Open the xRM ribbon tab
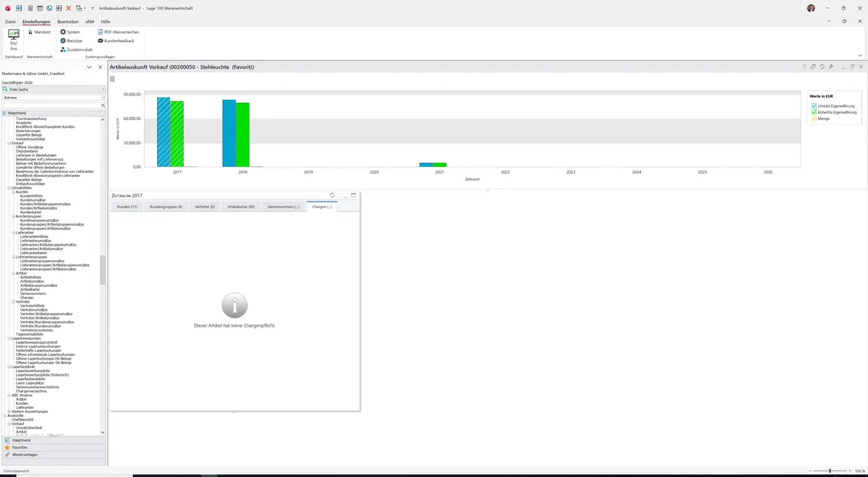The height and width of the screenshot is (477, 868). pos(90,22)
